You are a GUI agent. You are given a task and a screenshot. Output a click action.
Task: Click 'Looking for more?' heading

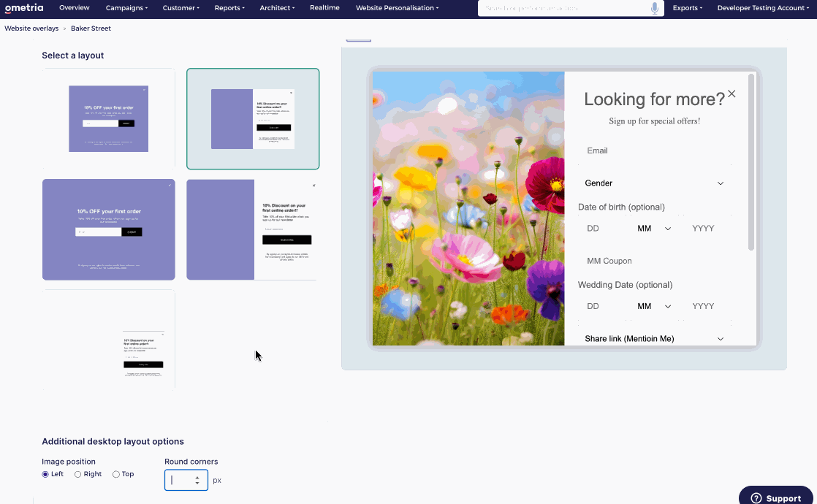pos(655,99)
